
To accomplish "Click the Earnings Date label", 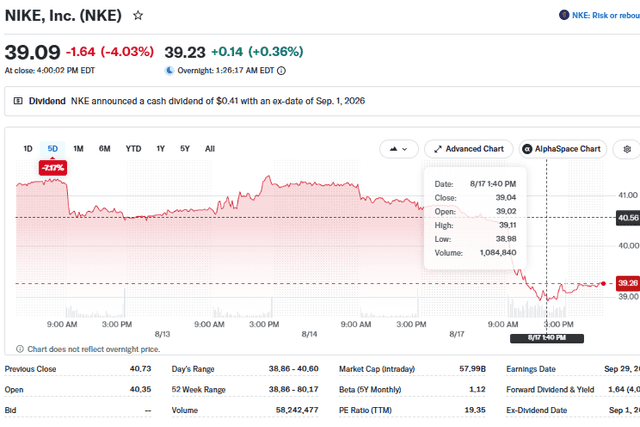I will pyautogui.click(x=531, y=369).
